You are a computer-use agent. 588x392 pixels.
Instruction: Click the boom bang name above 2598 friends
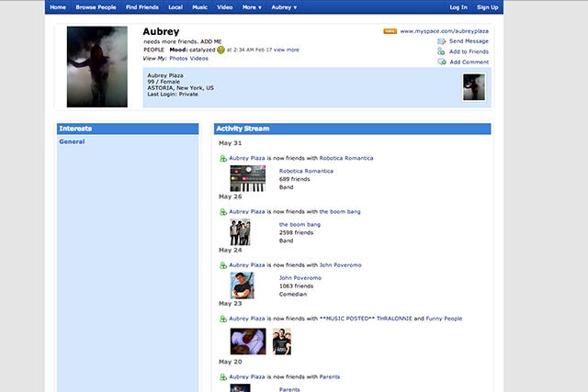coord(300,225)
